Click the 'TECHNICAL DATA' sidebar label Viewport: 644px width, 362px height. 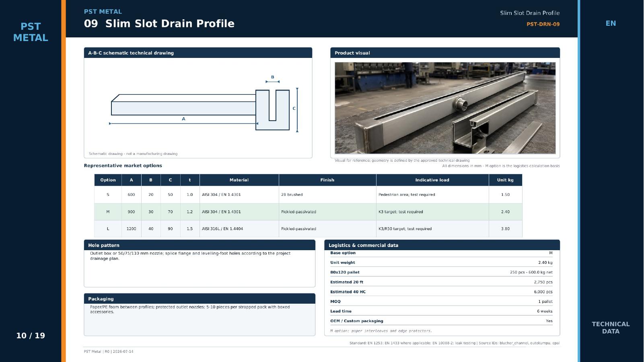(x=611, y=328)
